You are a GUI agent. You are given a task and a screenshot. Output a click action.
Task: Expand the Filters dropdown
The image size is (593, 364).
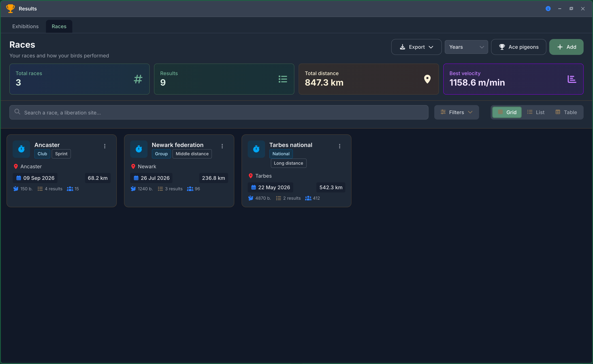[456, 112]
